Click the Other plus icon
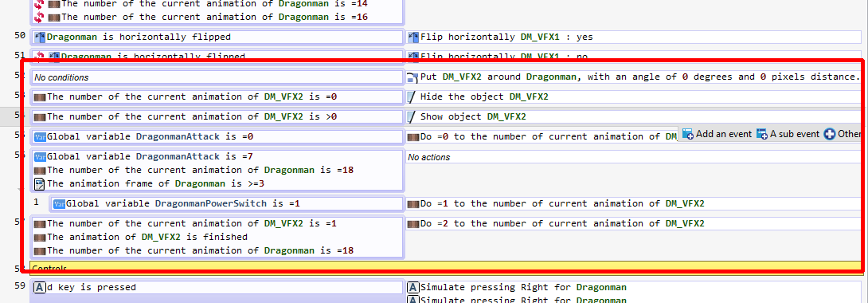Screen dimensions: 868x303 pyautogui.click(x=830, y=134)
